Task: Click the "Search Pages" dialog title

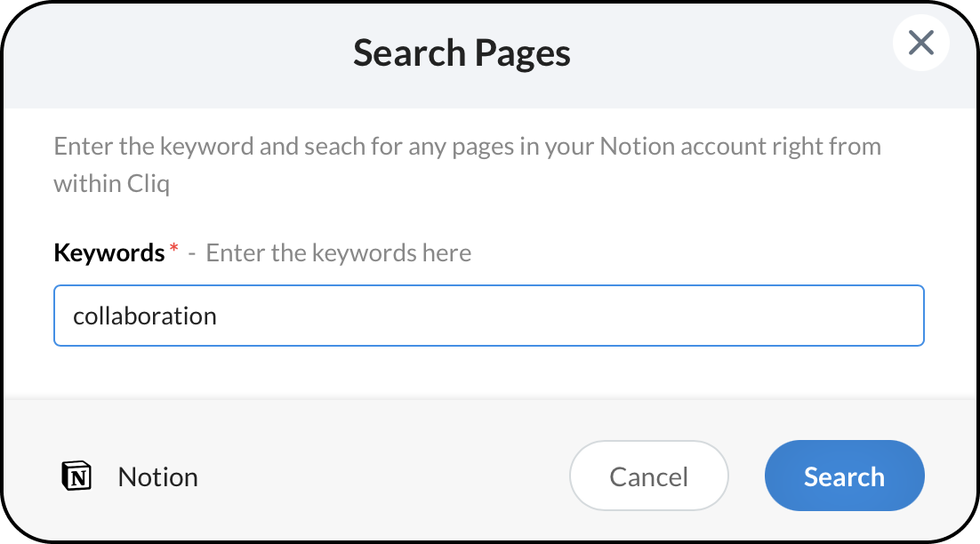Action: pos(462,53)
